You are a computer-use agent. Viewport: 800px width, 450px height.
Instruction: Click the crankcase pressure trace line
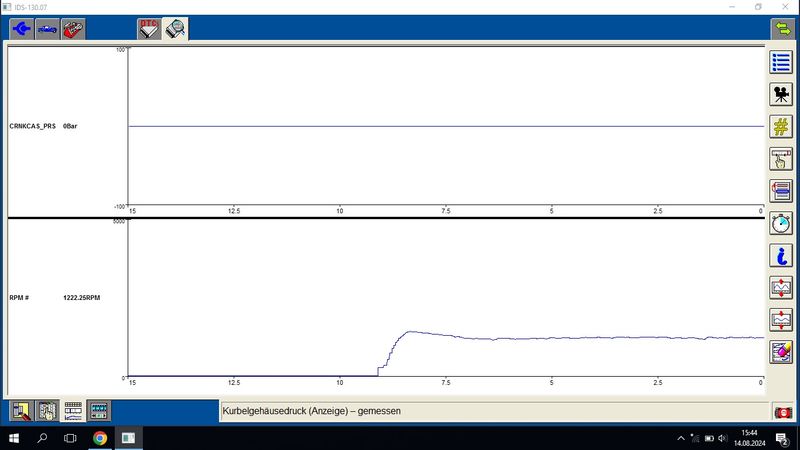(x=446, y=126)
